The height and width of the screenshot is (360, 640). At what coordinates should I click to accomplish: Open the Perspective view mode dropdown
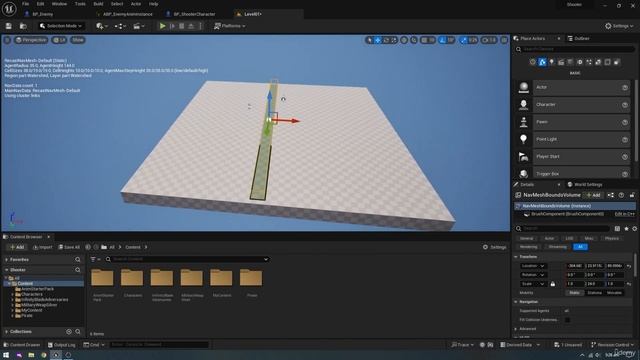pos(31,40)
